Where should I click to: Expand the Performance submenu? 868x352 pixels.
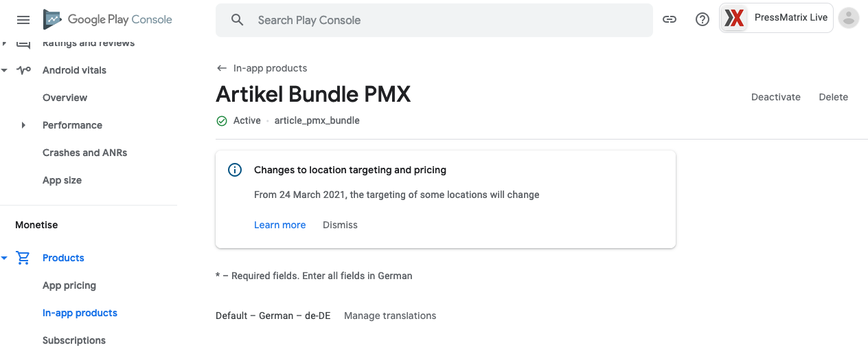(23, 125)
